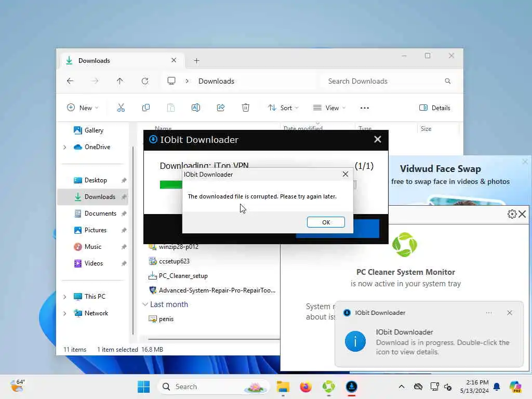The width and height of the screenshot is (532, 399).
Task: Add a new Explorer tab
Action: tap(196, 61)
